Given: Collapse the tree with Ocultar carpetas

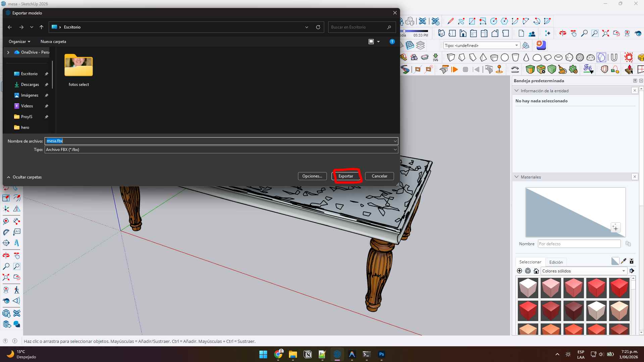Looking at the screenshot, I should [24, 177].
